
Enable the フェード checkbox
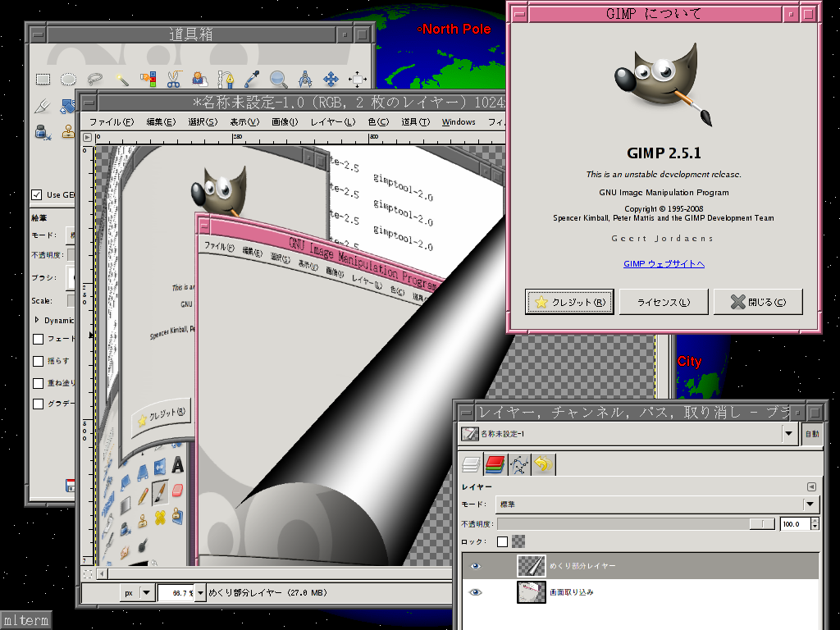pos(38,339)
